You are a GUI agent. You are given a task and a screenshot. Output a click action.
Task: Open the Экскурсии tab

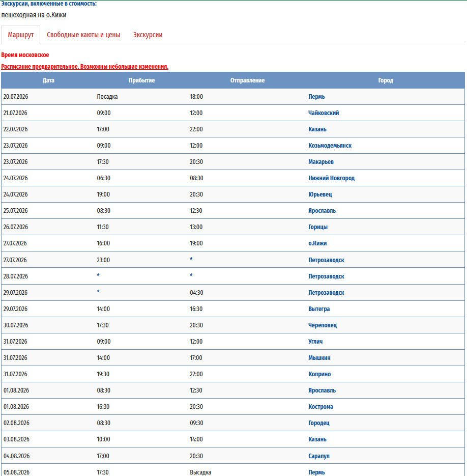148,35
